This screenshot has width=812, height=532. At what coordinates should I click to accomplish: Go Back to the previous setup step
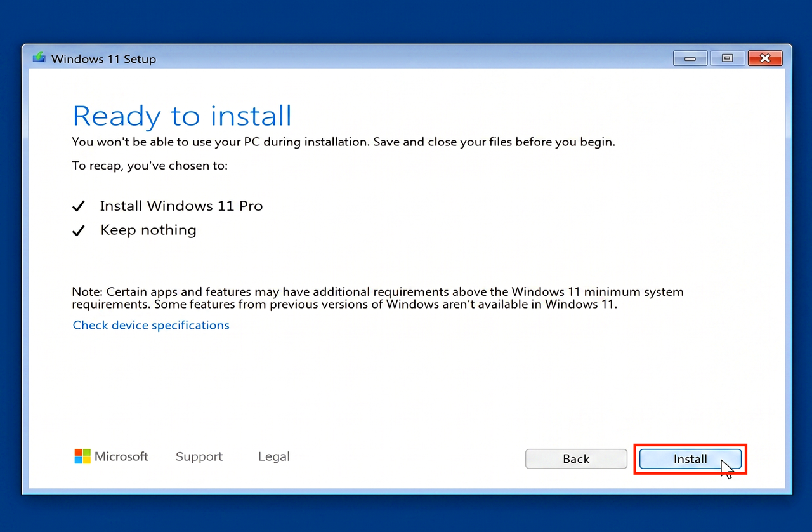[x=576, y=459]
